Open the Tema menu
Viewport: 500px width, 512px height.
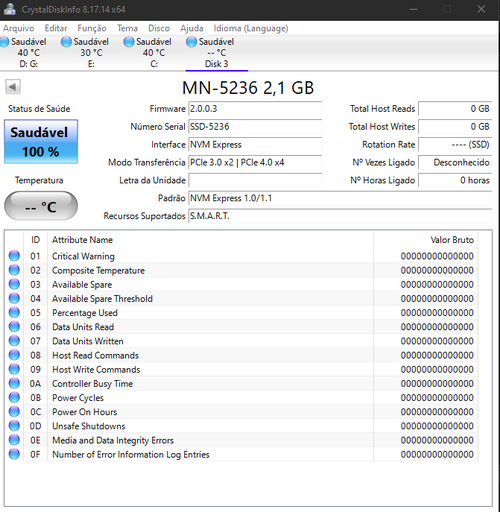[x=127, y=28]
